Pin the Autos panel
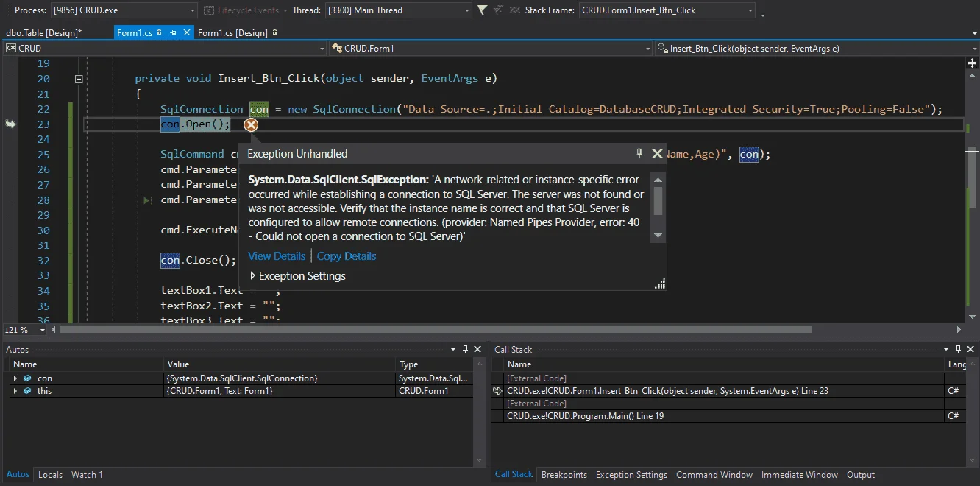 465,349
